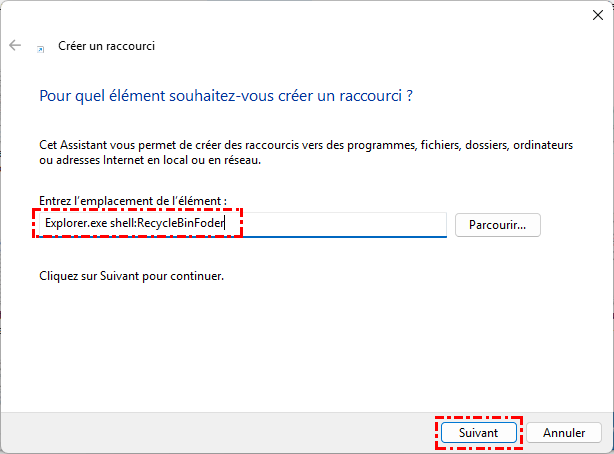Open the Parcourir browse dialog
This screenshot has height=454, width=614.
click(497, 224)
